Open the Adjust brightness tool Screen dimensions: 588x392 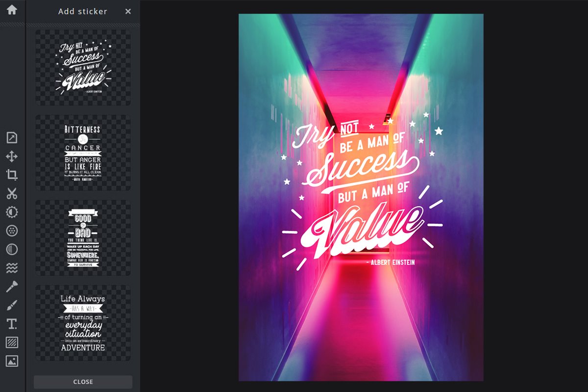12,212
